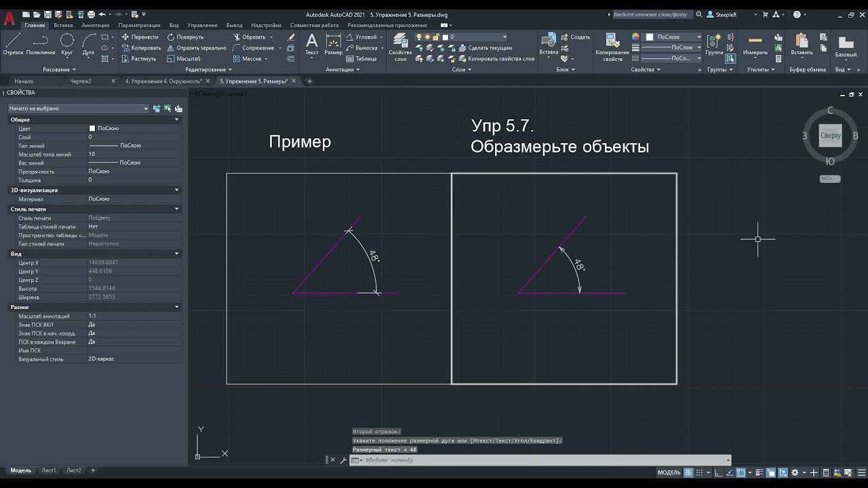Screen dimensions: 868x488
Task: Click МСК coordinate system button under ViewCube
Action: pos(830,179)
